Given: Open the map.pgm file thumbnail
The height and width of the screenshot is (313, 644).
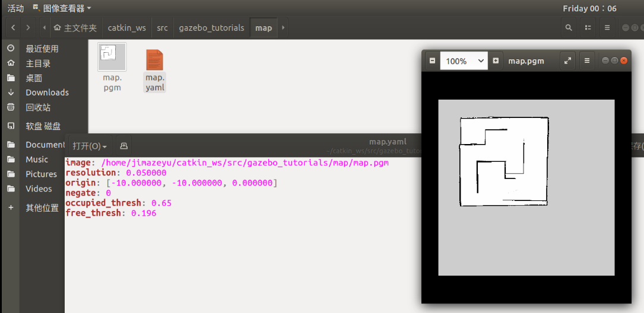Looking at the screenshot, I should (112, 57).
